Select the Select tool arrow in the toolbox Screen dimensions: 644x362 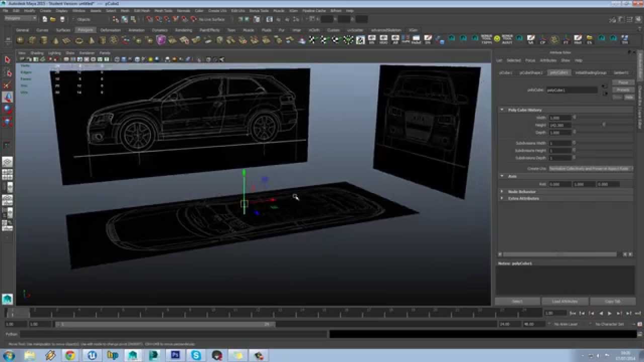(x=7, y=60)
